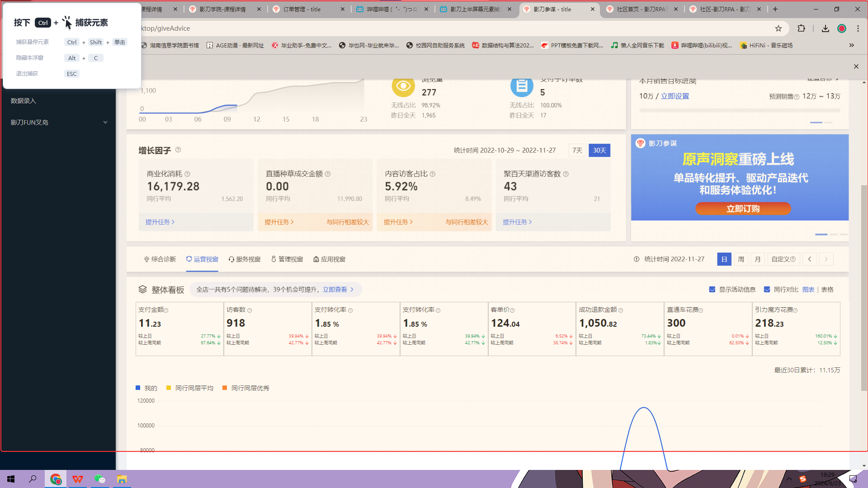The width and height of the screenshot is (868, 488).
Task: Uncheck the 同行对比 checkbox
Action: (767, 290)
